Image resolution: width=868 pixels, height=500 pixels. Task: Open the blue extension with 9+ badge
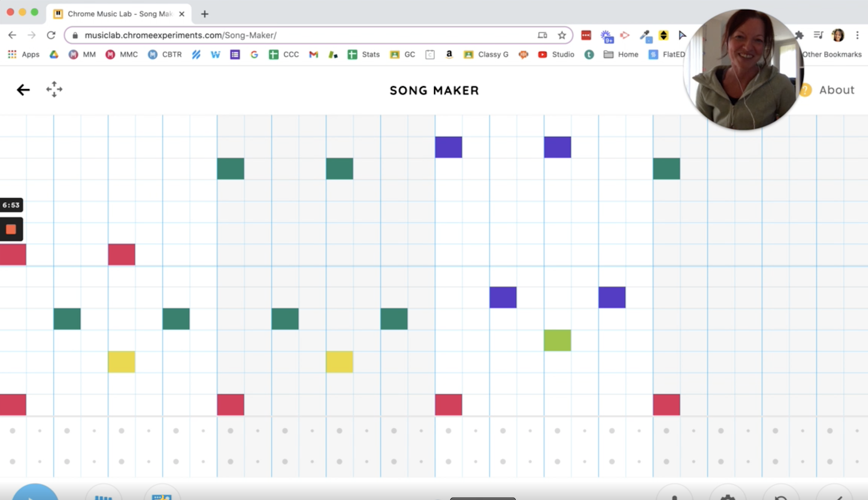coord(607,36)
